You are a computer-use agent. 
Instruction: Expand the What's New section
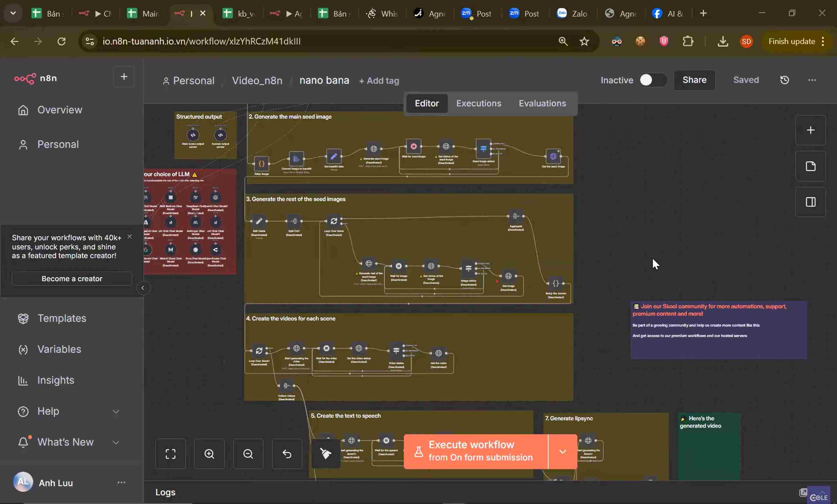(x=116, y=442)
